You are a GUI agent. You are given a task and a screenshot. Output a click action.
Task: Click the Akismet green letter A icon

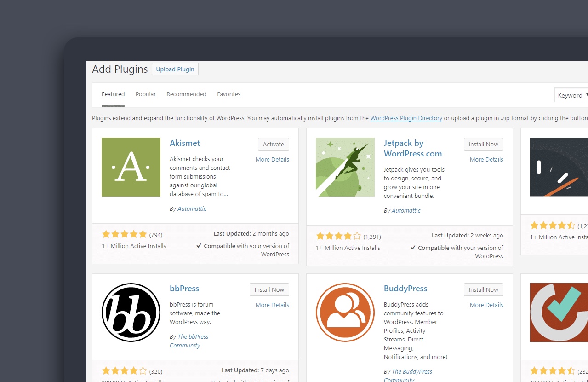click(131, 167)
